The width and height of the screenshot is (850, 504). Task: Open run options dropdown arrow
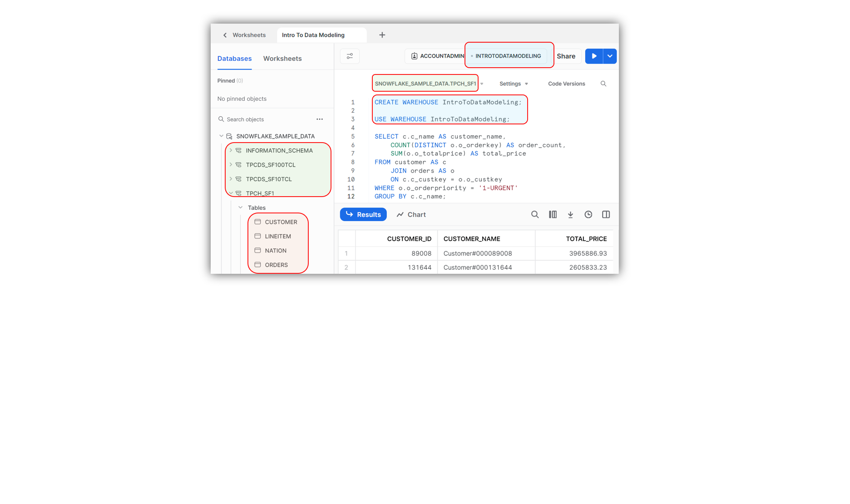click(x=610, y=56)
